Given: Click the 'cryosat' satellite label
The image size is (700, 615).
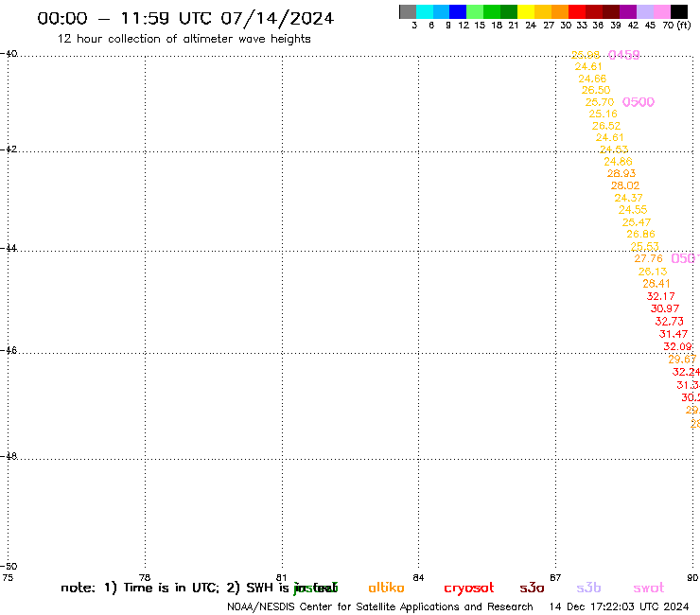Looking at the screenshot, I should 469,589.
